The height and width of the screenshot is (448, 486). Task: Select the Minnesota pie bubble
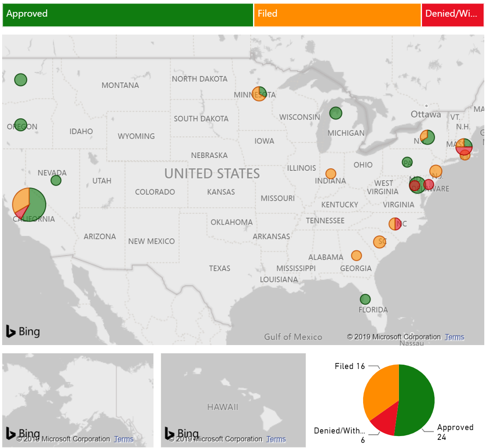point(259,94)
